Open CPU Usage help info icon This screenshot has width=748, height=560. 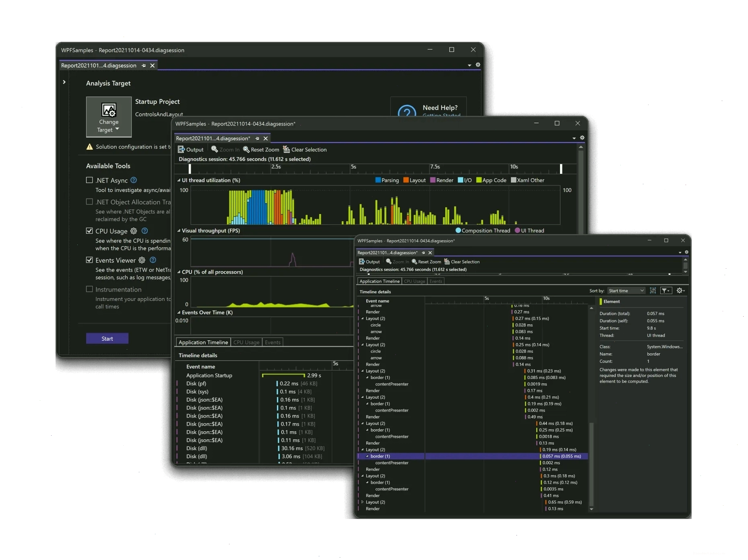click(x=145, y=231)
